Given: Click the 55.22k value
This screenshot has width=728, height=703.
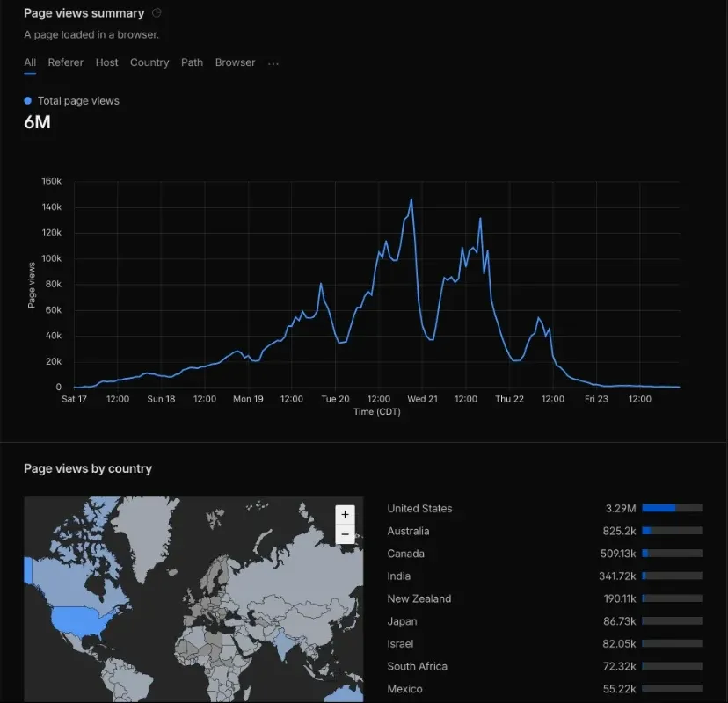Looking at the screenshot, I should (x=619, y=689).
